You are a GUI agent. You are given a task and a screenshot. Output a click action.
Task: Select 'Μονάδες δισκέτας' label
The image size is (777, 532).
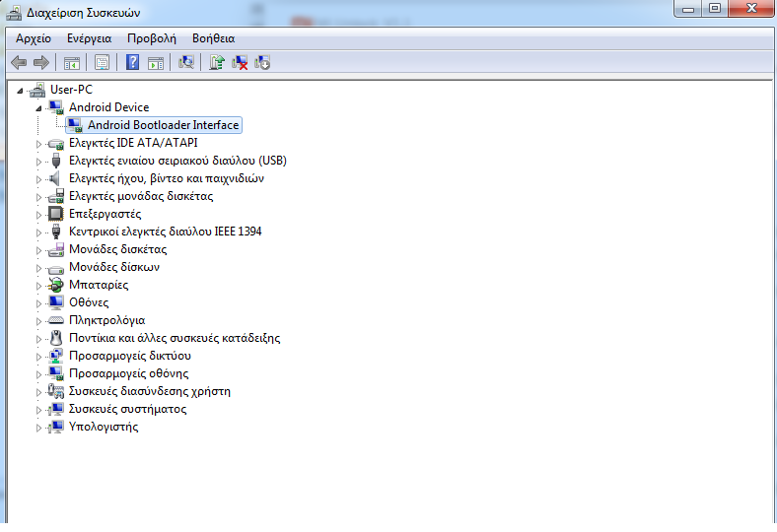tap(118, 249)
